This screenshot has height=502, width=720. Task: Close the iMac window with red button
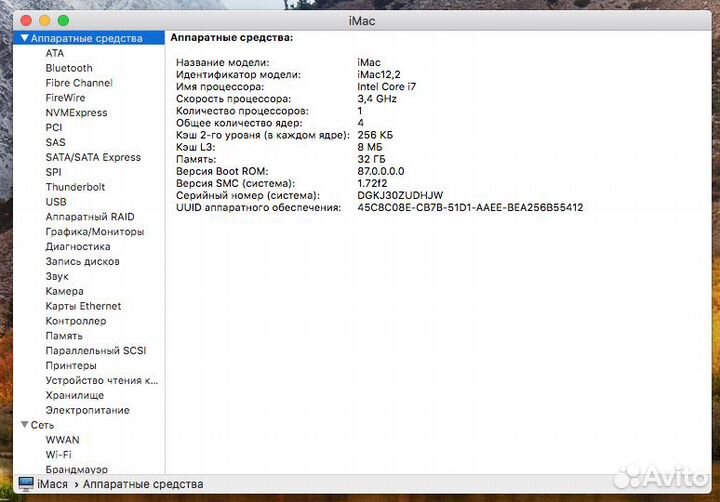pos(26,21)
